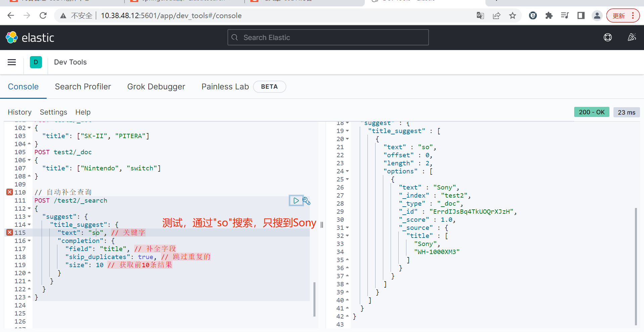
Task: Click the BETA badge beside Painless Lab
Action: click(x=269, y=87)
